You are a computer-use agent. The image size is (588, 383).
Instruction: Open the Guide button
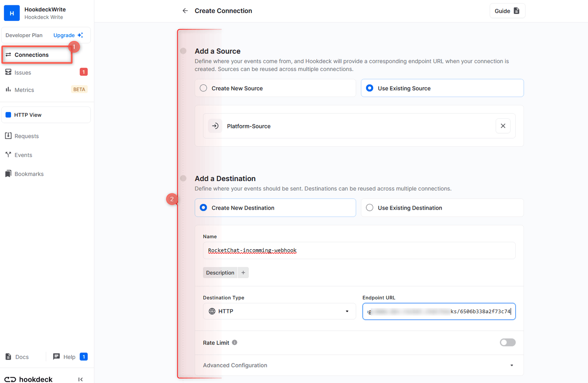[507, 11]
